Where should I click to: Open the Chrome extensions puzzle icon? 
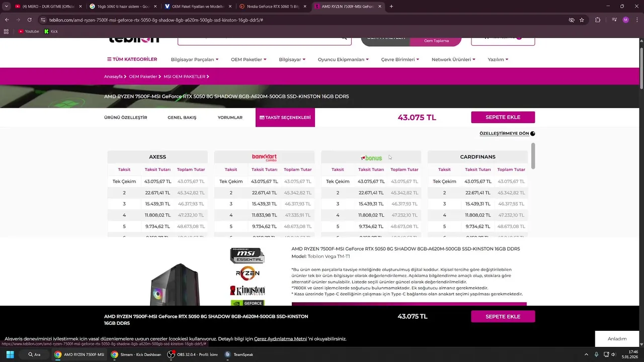coord(598,20)
